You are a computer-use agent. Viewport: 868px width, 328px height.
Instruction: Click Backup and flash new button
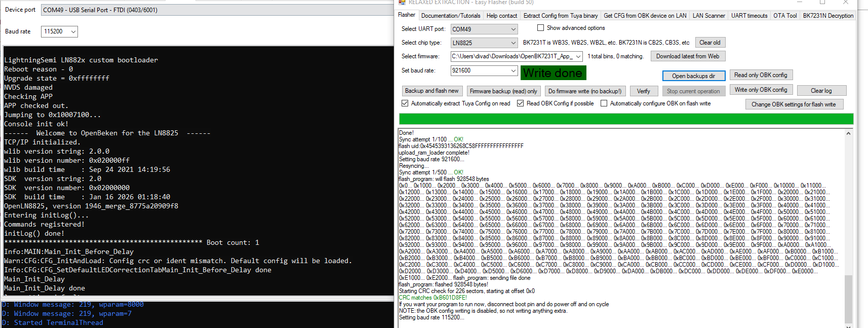pos(431,91)
